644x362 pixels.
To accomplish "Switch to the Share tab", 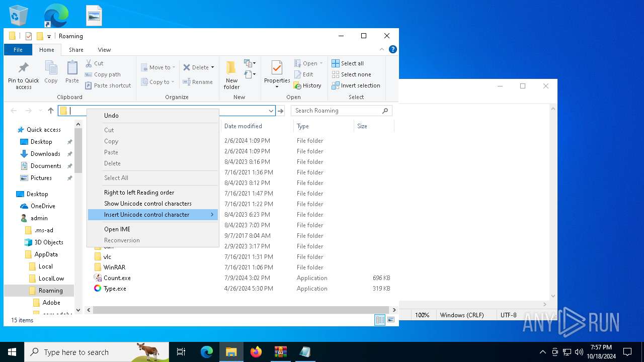I will [76, 50].
